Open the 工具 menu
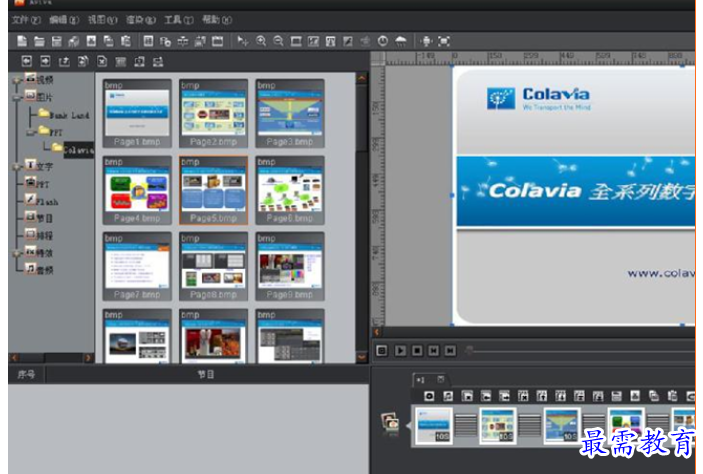The height and width of the screenshot is (474, 703). [179, 20]
